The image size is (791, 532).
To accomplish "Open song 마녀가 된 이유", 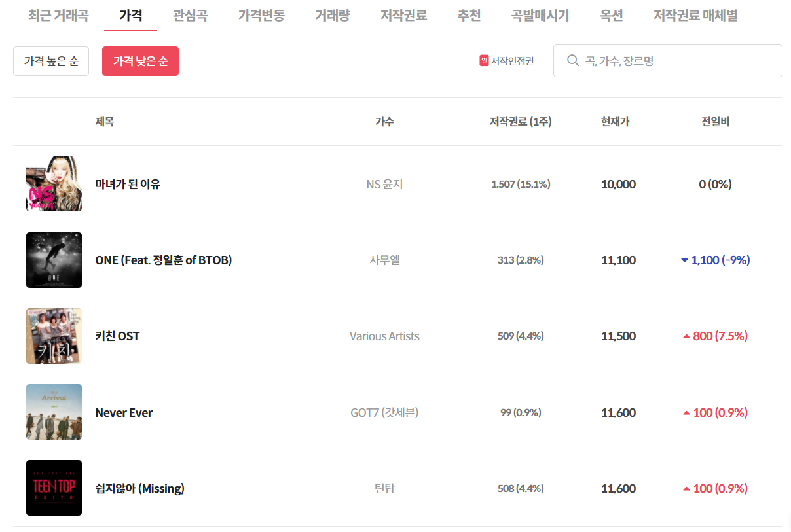I will click(x=128, y=184).
